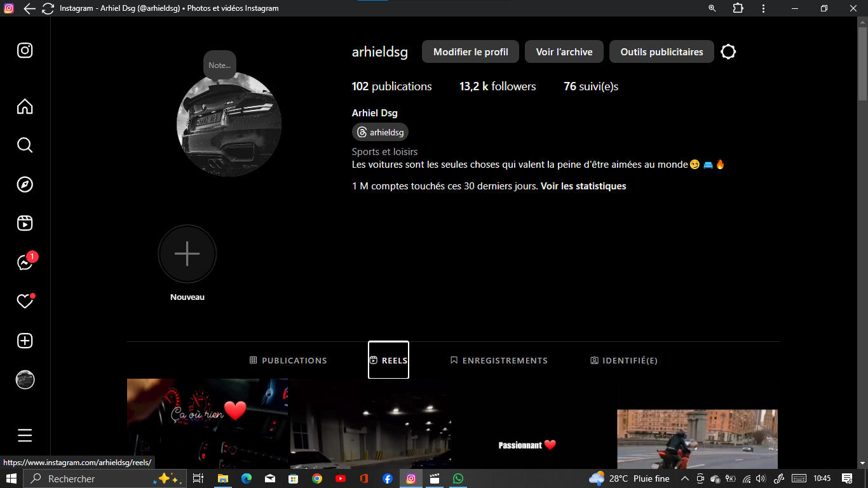Open Voir les statistiques link
The height and width of the screenshot is (488, 868).
(x=583, y=186)
